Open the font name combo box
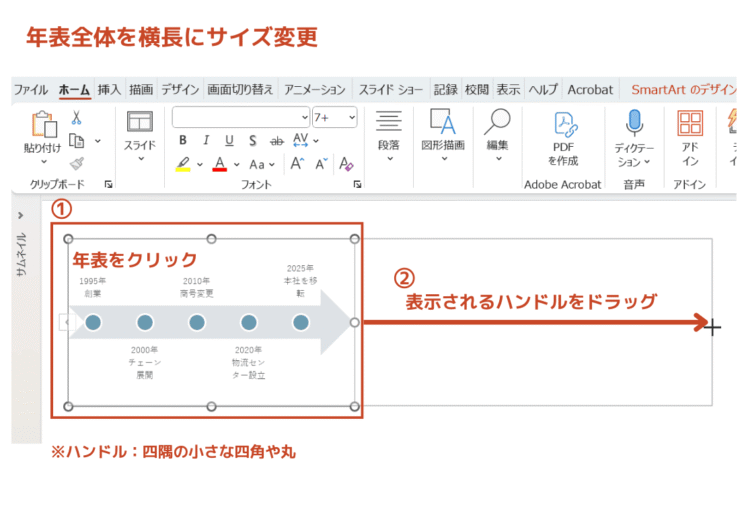740x505 pixels. tap(241, 117)
